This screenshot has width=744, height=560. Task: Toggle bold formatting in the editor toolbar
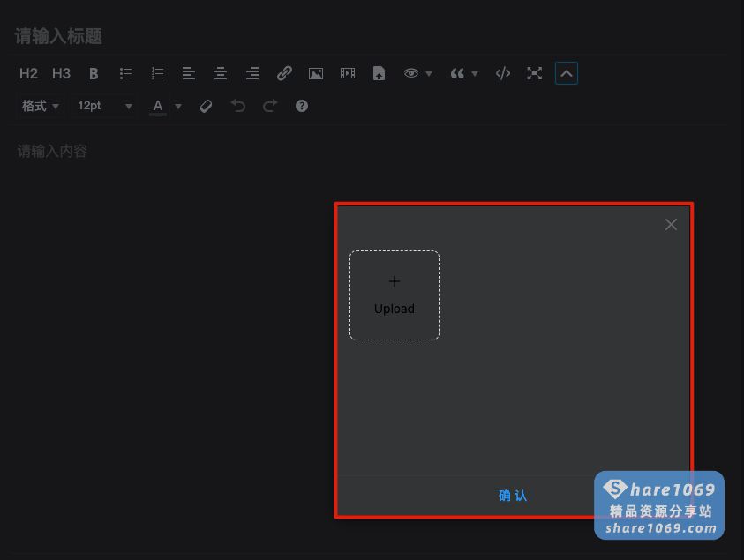coord(94,73)
